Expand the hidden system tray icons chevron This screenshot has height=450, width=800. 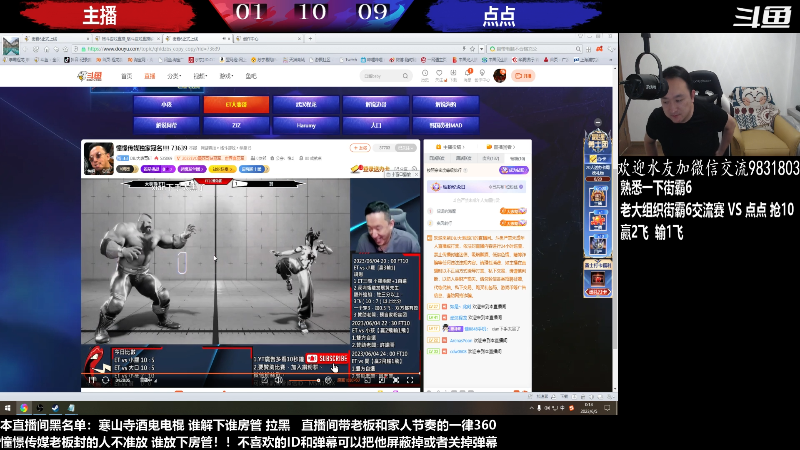point(532,408)
